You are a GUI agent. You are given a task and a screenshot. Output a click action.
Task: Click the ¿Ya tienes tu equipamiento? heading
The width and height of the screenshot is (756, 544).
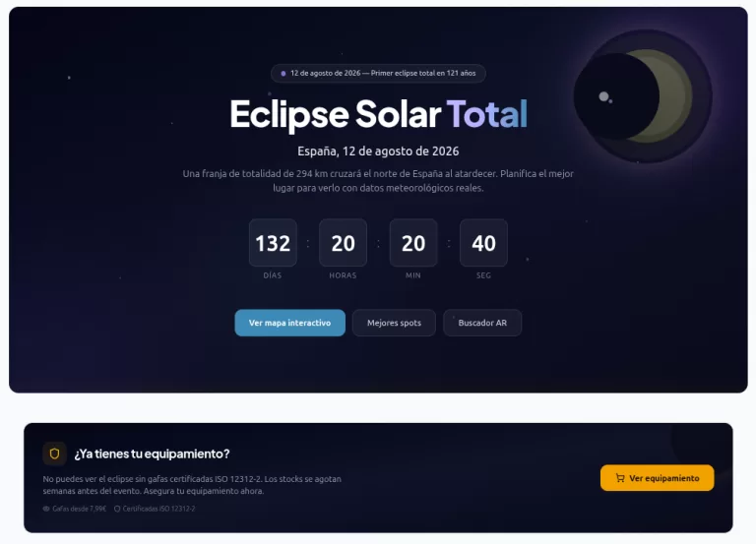coord(152,453)
